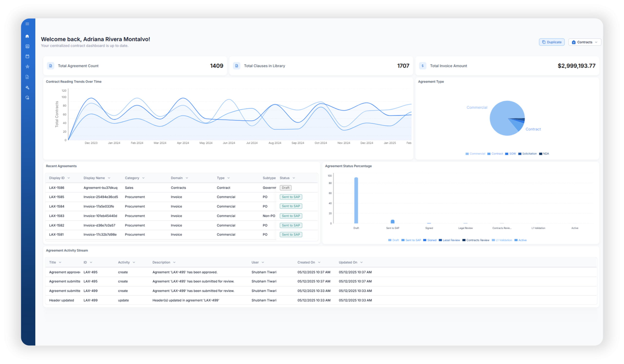The height and width of the screenshot is (364, 624).
Task: Open the Category column filter chevron
Action: 143,178
